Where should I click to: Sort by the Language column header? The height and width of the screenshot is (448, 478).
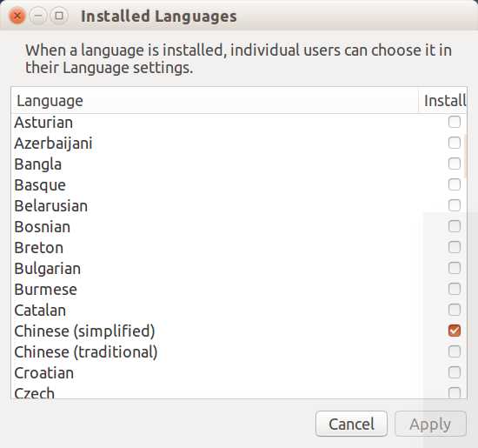[x=215, y=101]
